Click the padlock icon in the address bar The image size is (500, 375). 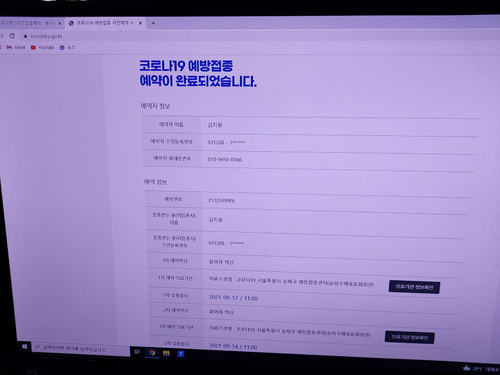(25, 36)
